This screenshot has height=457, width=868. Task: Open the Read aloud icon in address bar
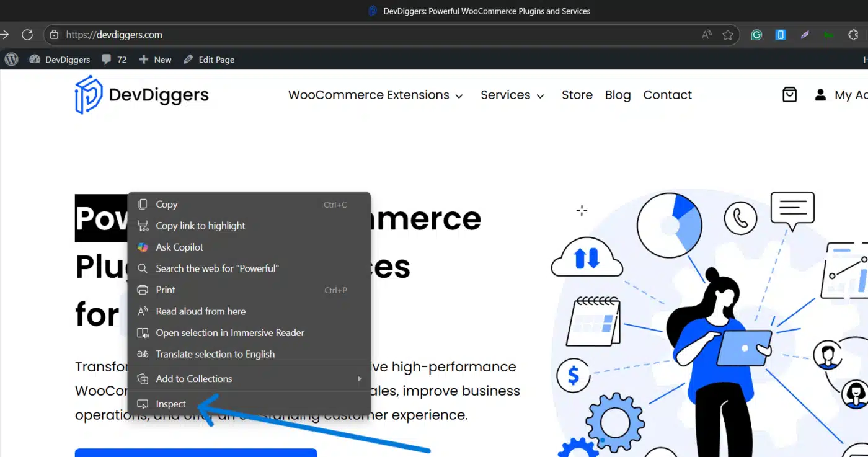(706, 35)
